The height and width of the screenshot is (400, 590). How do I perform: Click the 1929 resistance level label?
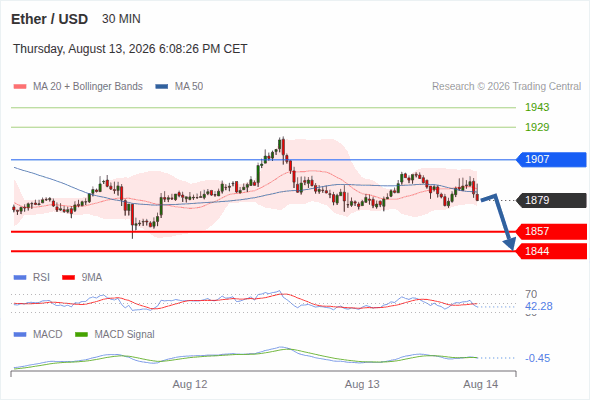click(537, 127)
